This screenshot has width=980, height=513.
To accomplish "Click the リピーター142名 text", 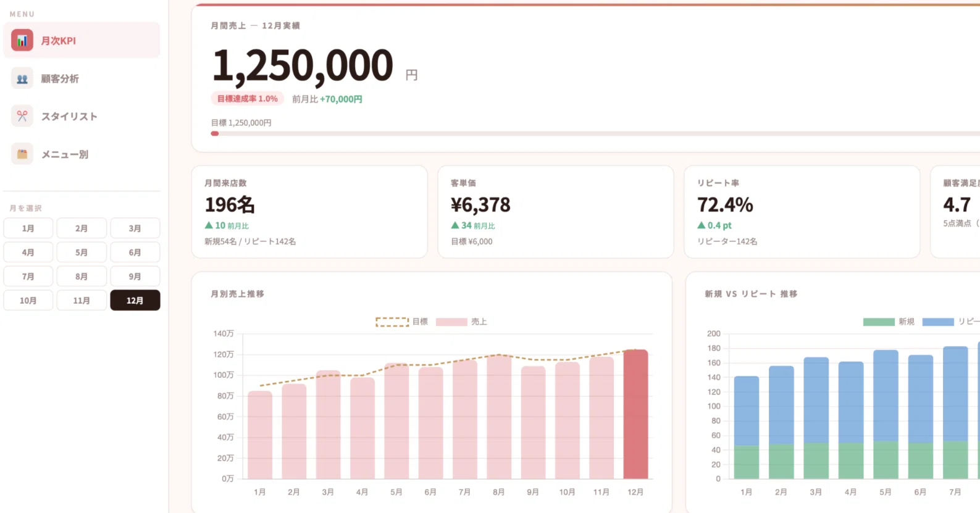I will pos(727,241).
